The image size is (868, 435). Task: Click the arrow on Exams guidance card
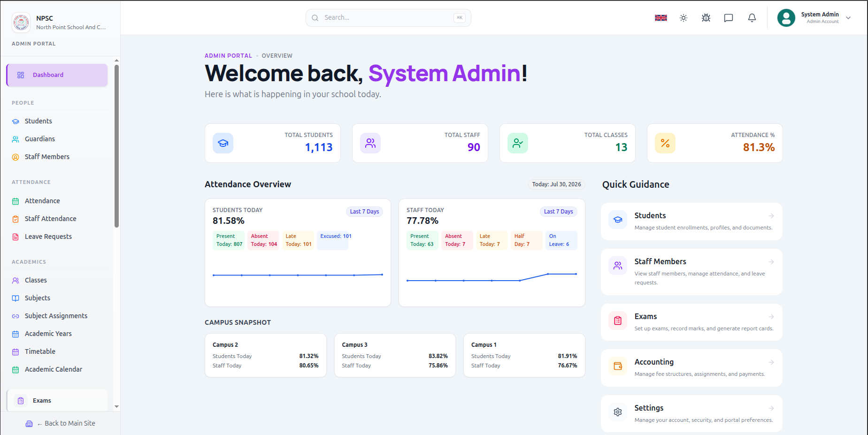tap(771, 317)
